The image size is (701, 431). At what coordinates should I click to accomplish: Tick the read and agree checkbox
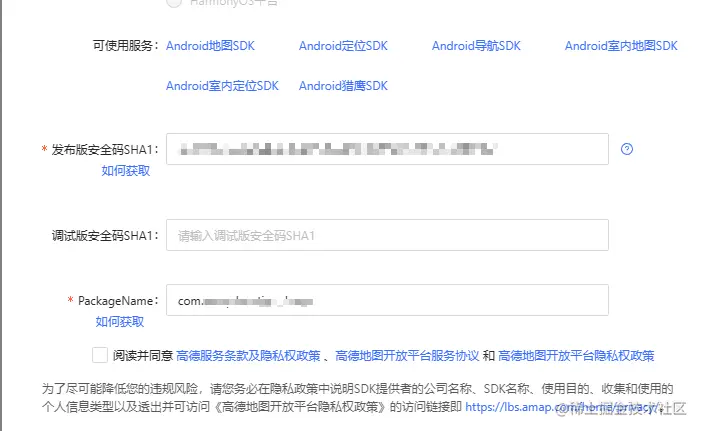(100, 355)
